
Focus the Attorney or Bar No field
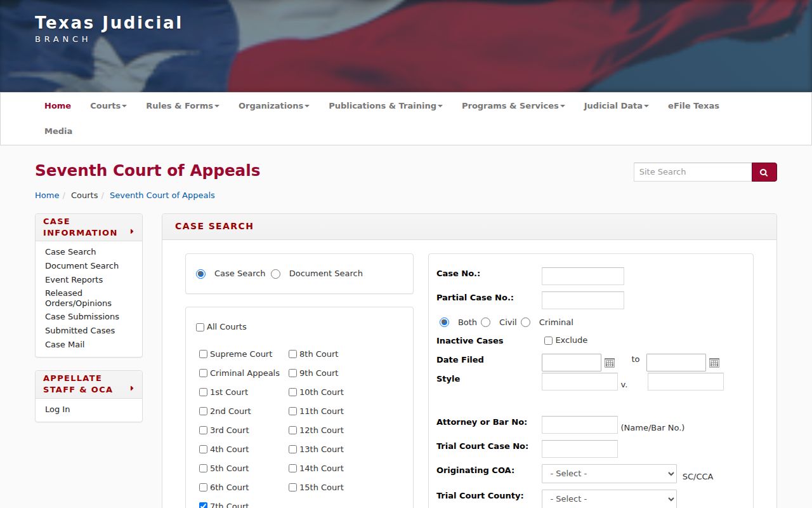tap(580, 425)
